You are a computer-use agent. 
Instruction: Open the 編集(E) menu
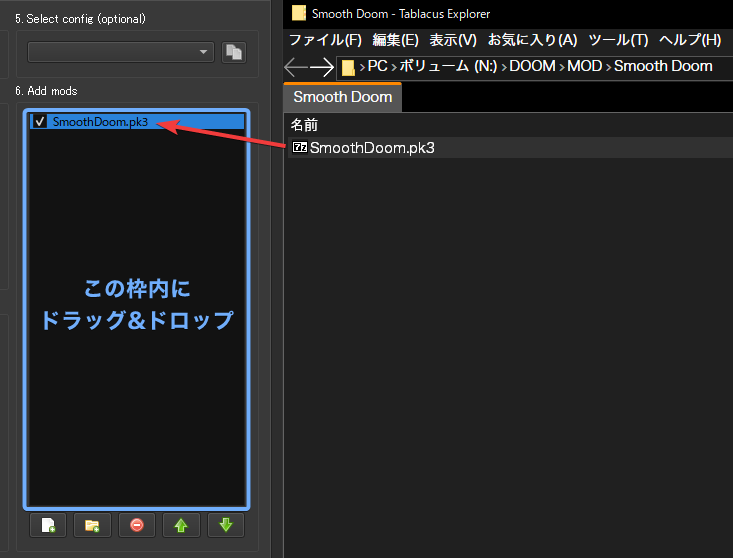tap(395, 40)
